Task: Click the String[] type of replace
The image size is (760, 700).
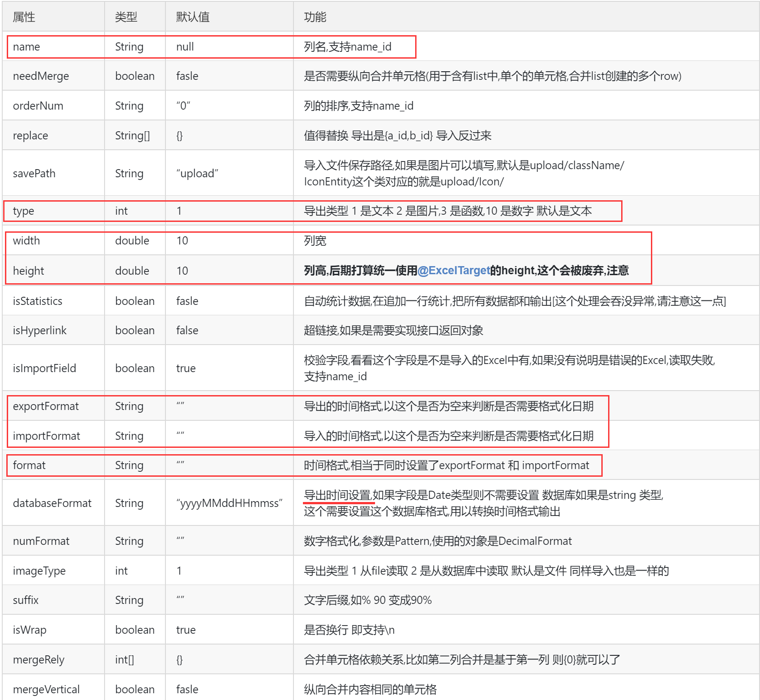Action: pos(133,135)
